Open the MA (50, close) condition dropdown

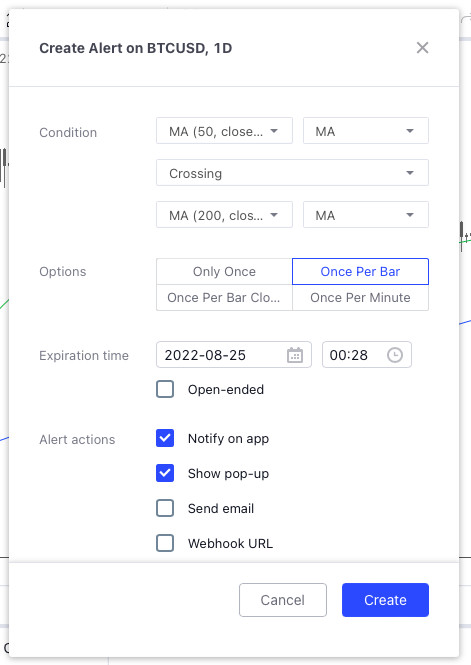224,131
